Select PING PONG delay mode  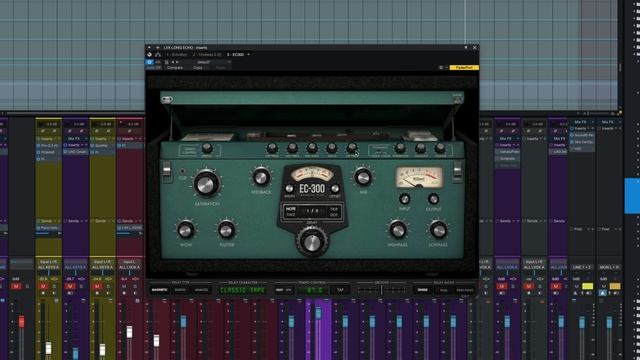tap(464, 290)
